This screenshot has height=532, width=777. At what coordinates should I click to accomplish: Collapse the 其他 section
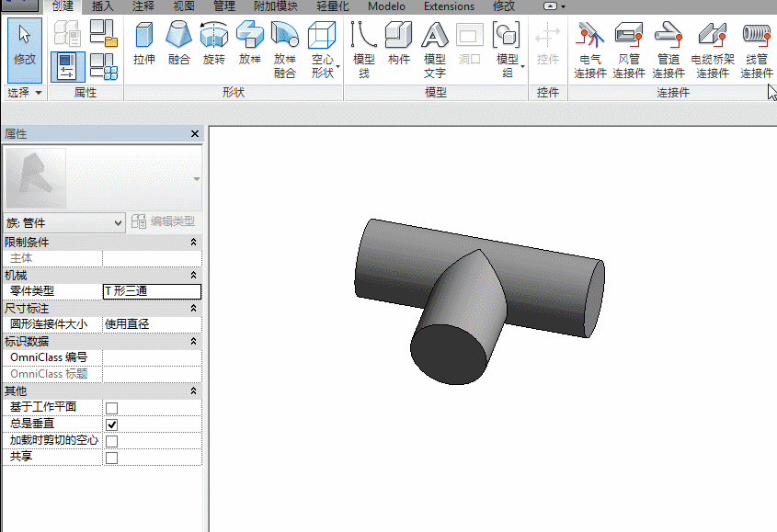193,391
